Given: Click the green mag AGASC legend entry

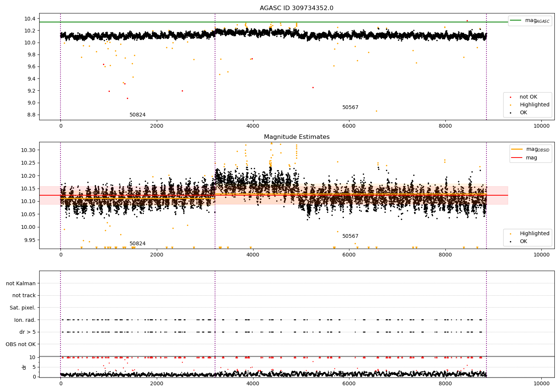Looking at the screenshot, I should pyautogui.click(x=530, y=21).
